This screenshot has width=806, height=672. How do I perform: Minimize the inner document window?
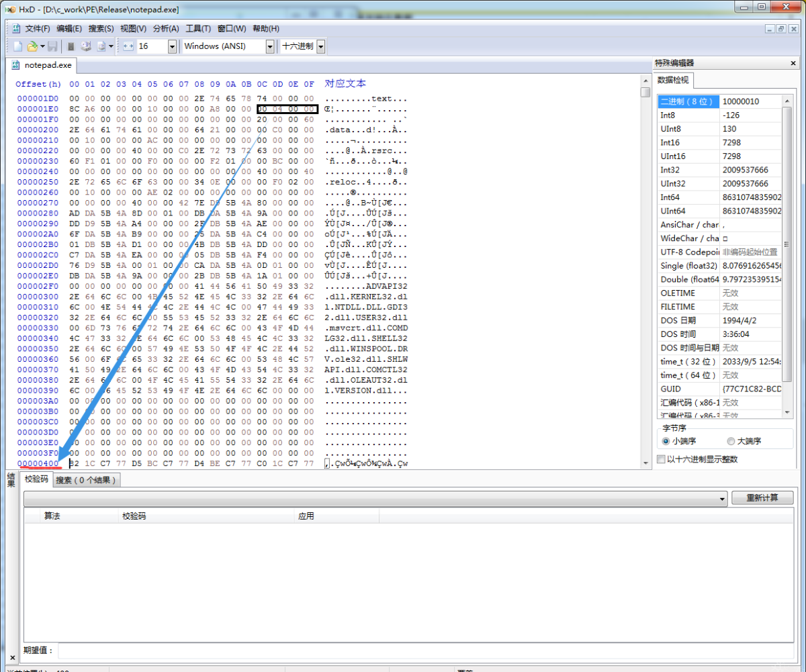[770, 28]
